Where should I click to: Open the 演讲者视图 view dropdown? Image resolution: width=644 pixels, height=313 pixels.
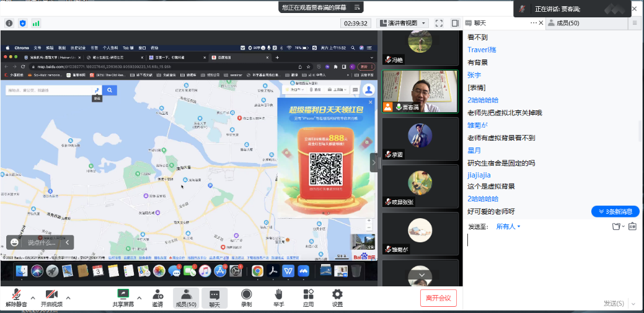coord(403,23)
